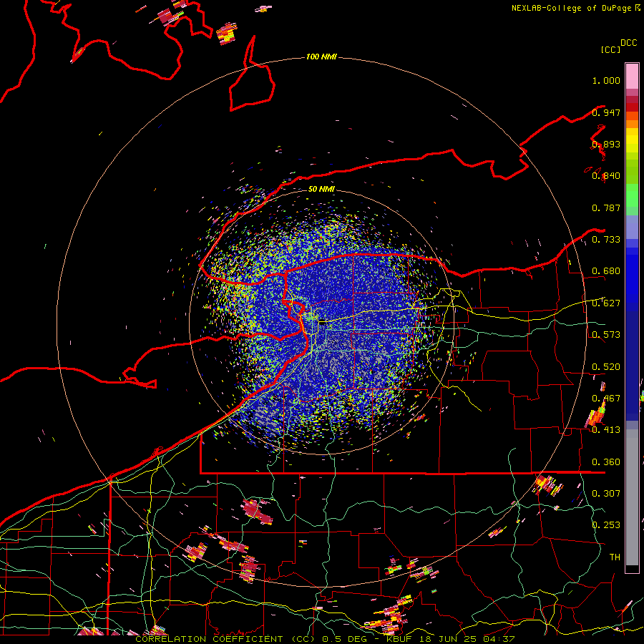Pick the lavender segment near 0.733

632,227
